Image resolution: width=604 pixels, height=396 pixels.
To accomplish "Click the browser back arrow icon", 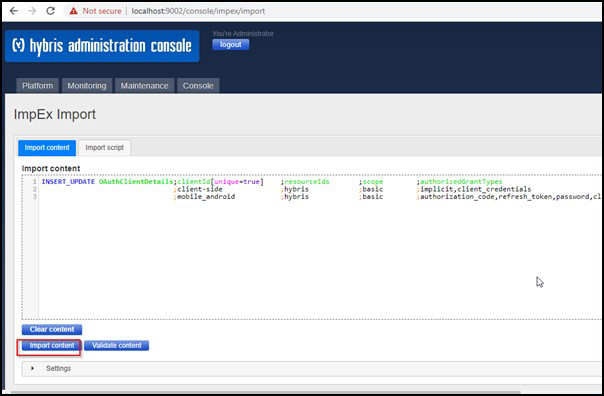I will [14, 11].
